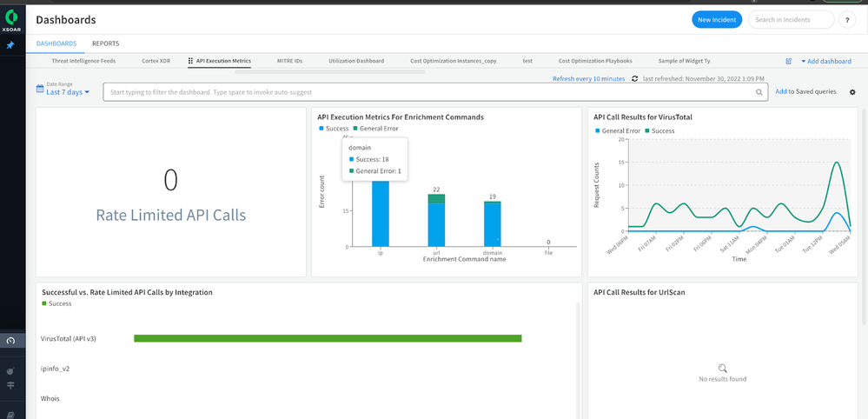Toggle Success legend in Calls by Integration chart
The image size is (868, 419).
point(59,303)
